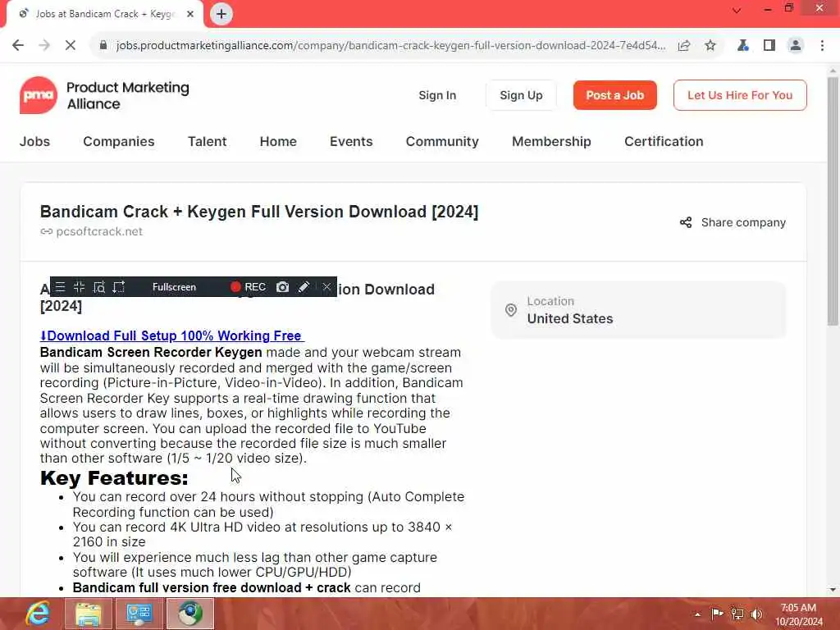Open the Companies nav item
The image size is (840, 630).
pyautogui.click(x=119, y=141)
